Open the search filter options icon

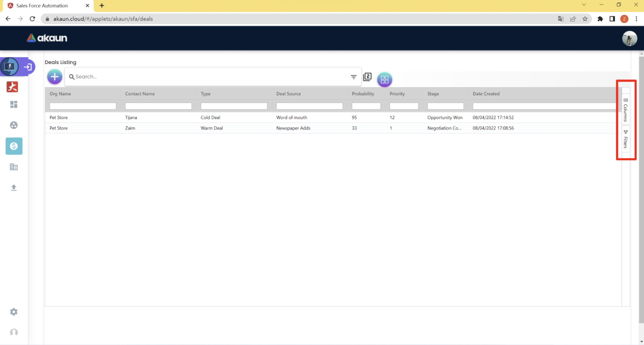click(x=354, y=77)
